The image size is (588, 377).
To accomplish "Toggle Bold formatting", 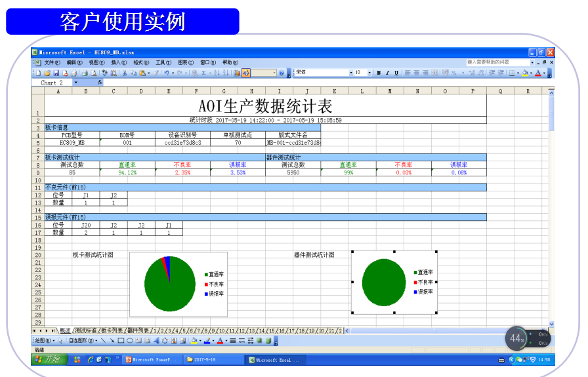I will pos(379,73).
